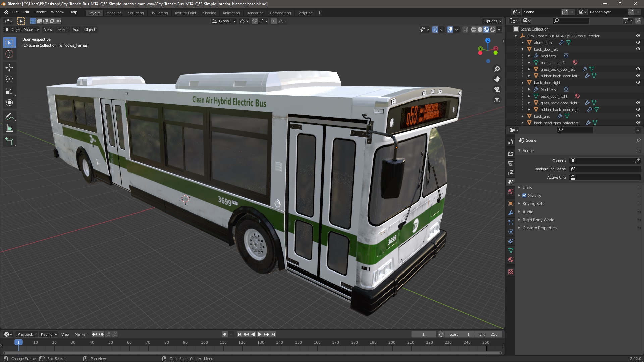Hide the aluminium object in outliner
This screenshot has width=644, height=362.
click(x=638, y=43)
